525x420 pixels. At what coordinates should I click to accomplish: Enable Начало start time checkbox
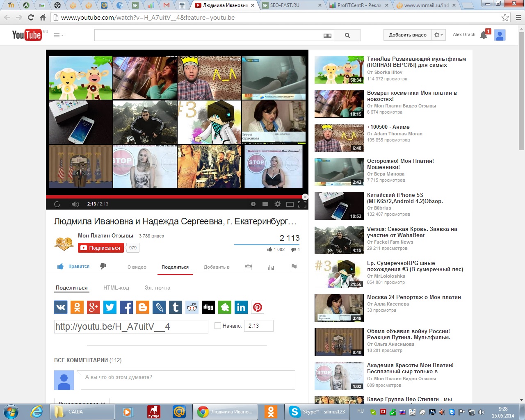[x=218, y=326]
